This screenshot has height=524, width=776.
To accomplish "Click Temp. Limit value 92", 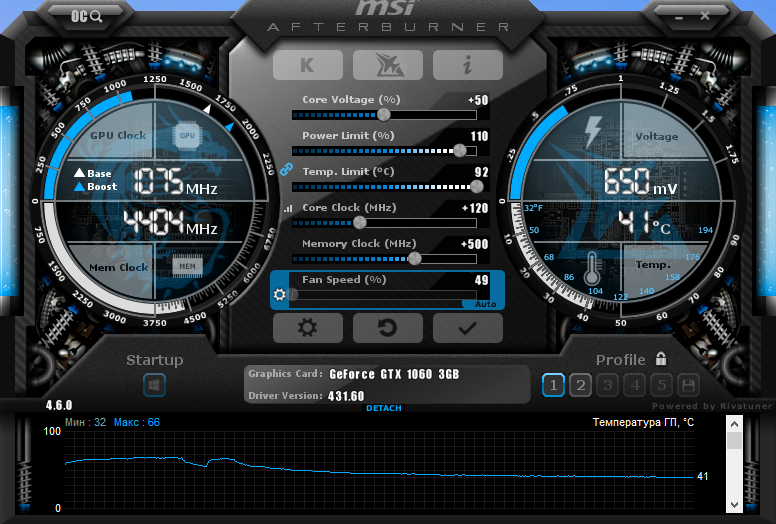I will click(x=482, y=172).
